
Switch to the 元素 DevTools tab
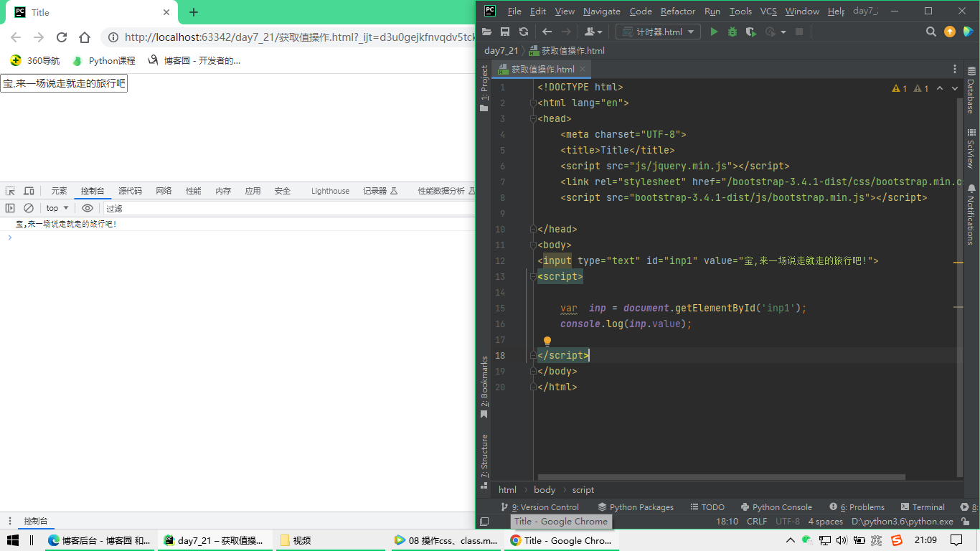click(x=59, y=191)
